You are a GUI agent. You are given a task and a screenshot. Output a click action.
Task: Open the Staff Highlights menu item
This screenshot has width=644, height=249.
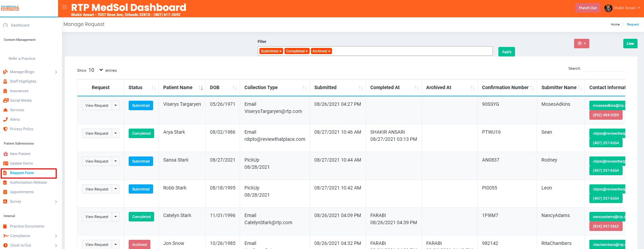tap(23, 81)
